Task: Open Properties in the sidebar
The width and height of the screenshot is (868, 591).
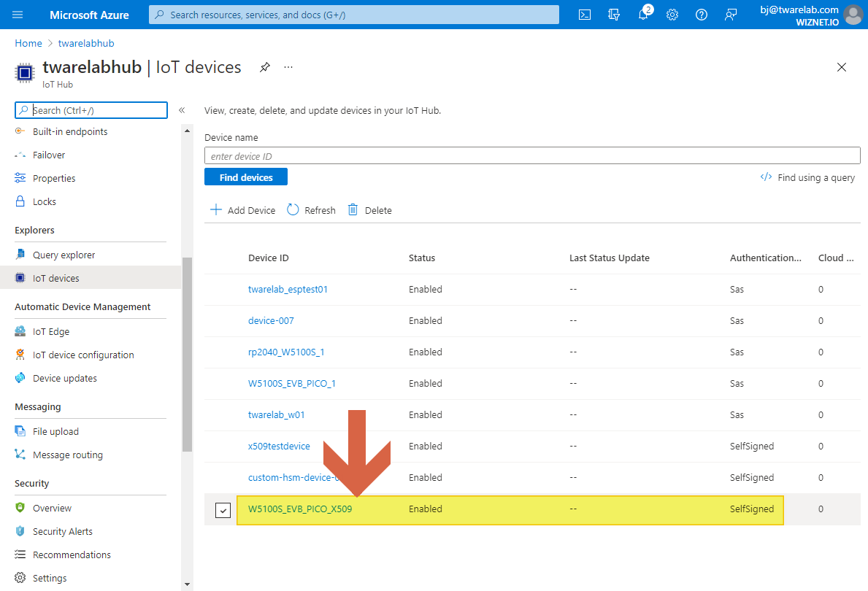Action: pyautogui.click(x=54, y=178)
